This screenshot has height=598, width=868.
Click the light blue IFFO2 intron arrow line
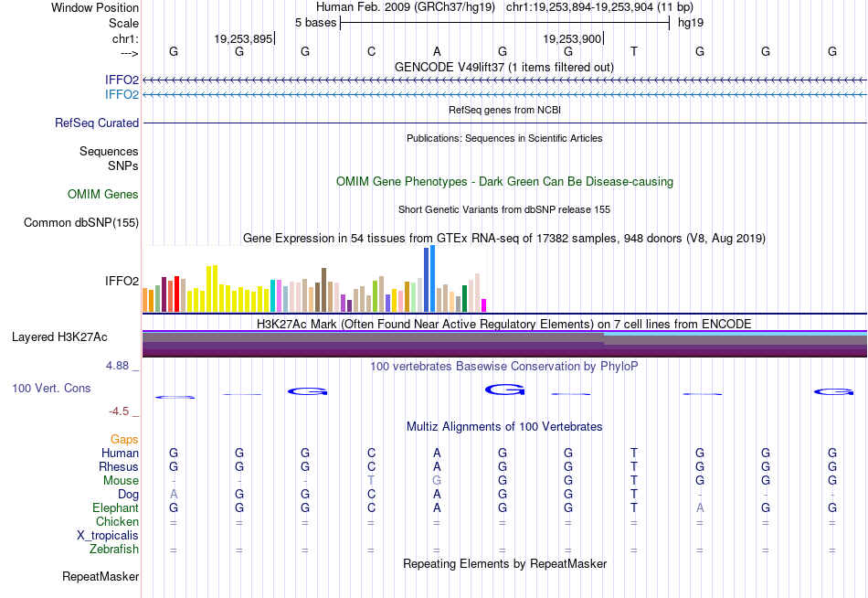pyautogui.click(x=504, y=95)
